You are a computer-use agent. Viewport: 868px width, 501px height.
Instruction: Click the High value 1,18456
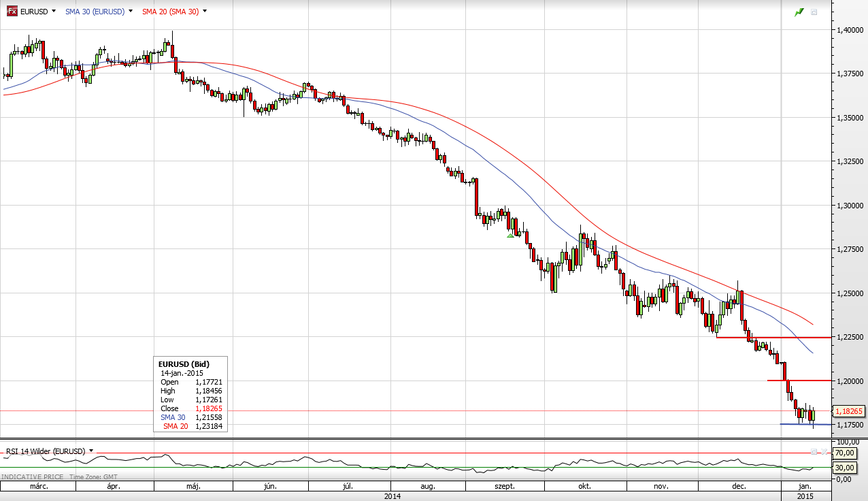coord(209,391)
